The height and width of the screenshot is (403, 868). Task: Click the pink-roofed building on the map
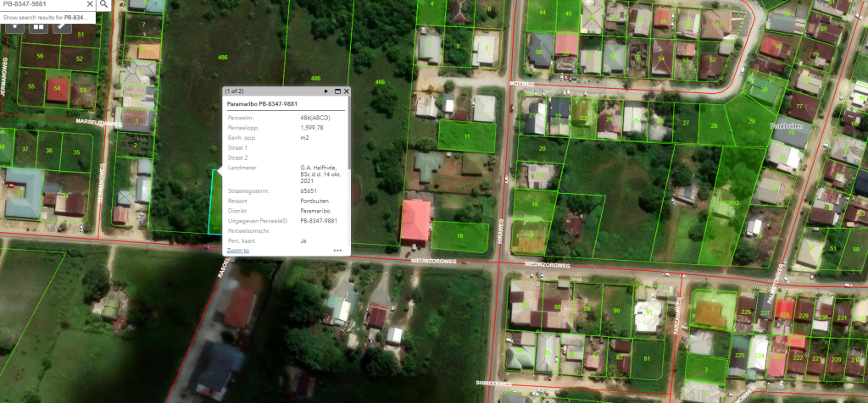(x=415, y=220)
